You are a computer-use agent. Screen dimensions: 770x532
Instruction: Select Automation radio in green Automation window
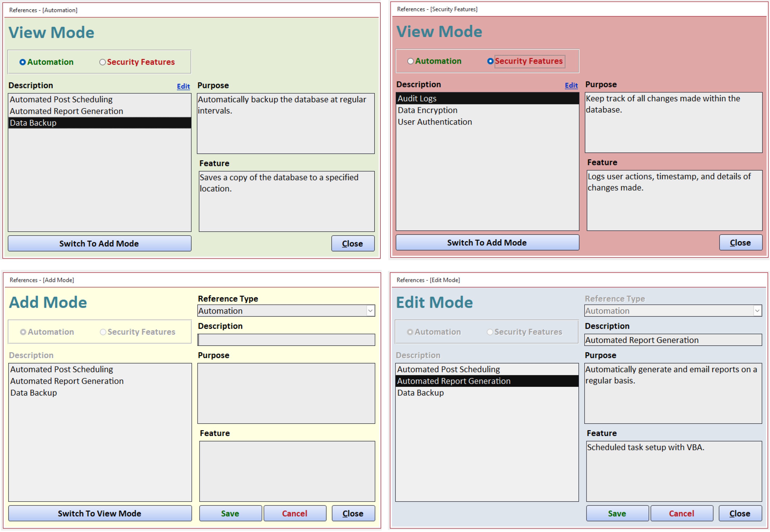[x=22, y=62]
